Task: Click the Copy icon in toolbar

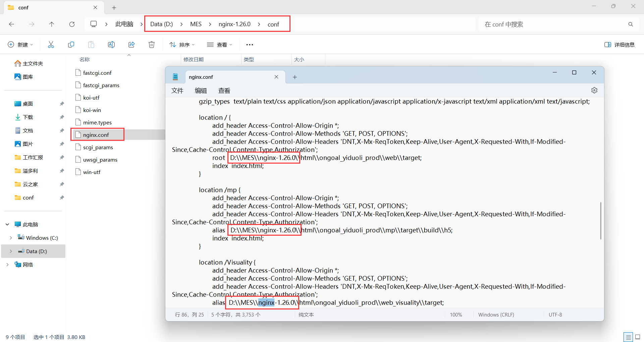Action: (x=71, y=45)
